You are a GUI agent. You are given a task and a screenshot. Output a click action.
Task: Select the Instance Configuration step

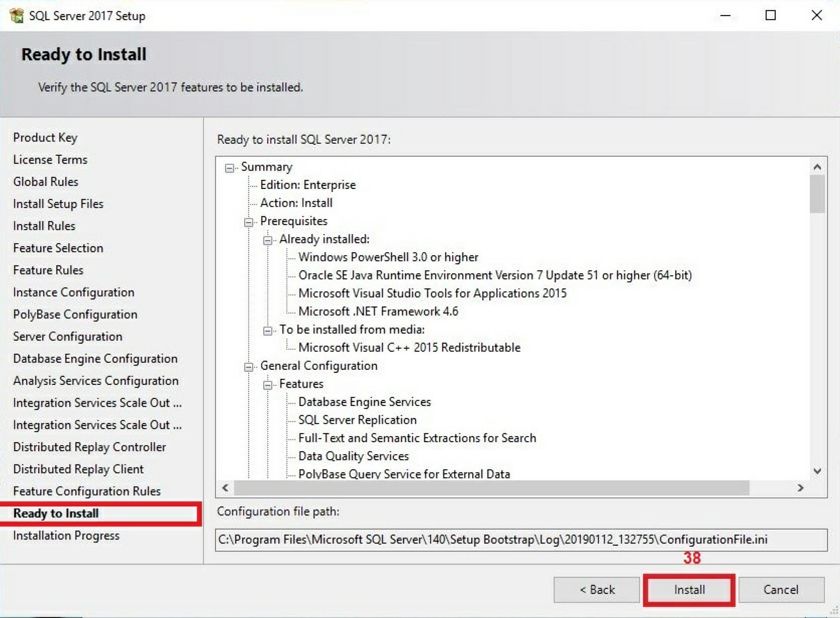click(74, 292)
